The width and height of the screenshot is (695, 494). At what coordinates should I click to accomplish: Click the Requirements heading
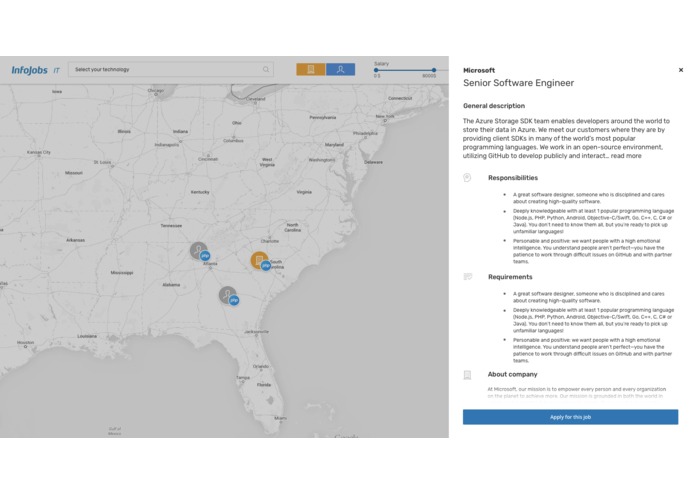pos(510,277)
